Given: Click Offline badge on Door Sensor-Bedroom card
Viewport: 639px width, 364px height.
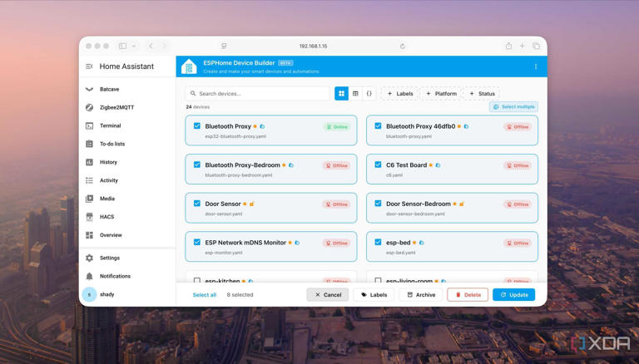Looking at the screenshot, I should (518, 204).
